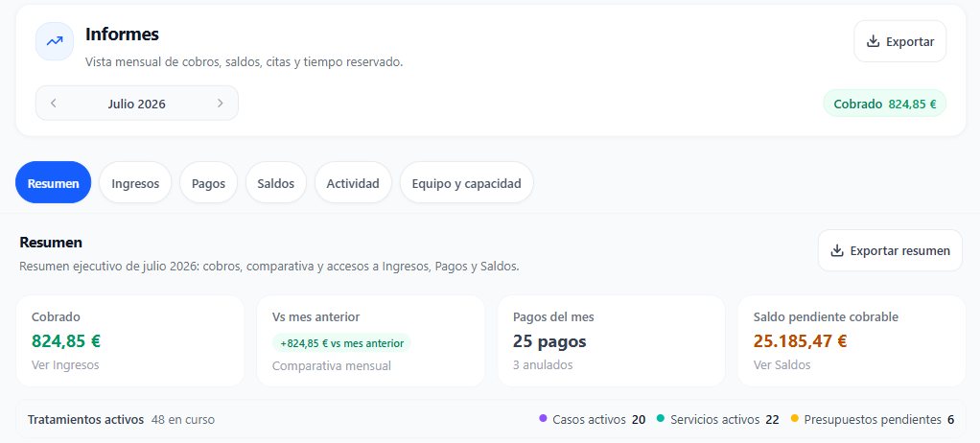Switch to the Pagos tab
Screen dimensions: 980x443
point(208,183)
